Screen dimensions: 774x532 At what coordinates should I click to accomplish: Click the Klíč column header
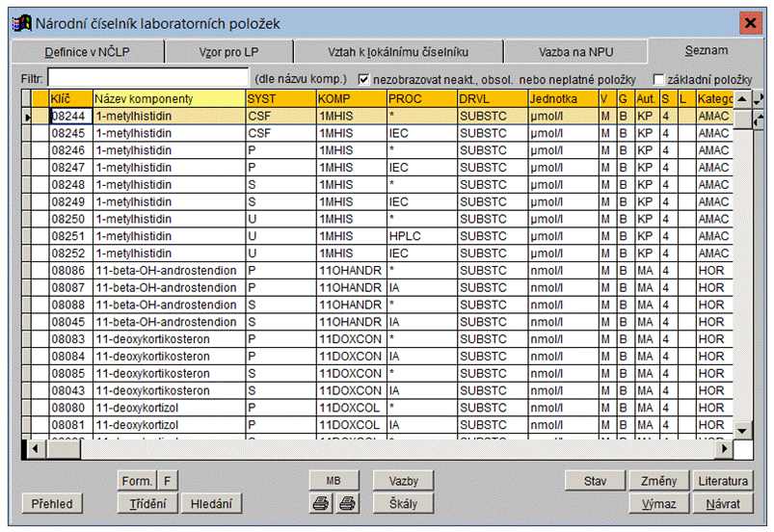click(70, 99)
